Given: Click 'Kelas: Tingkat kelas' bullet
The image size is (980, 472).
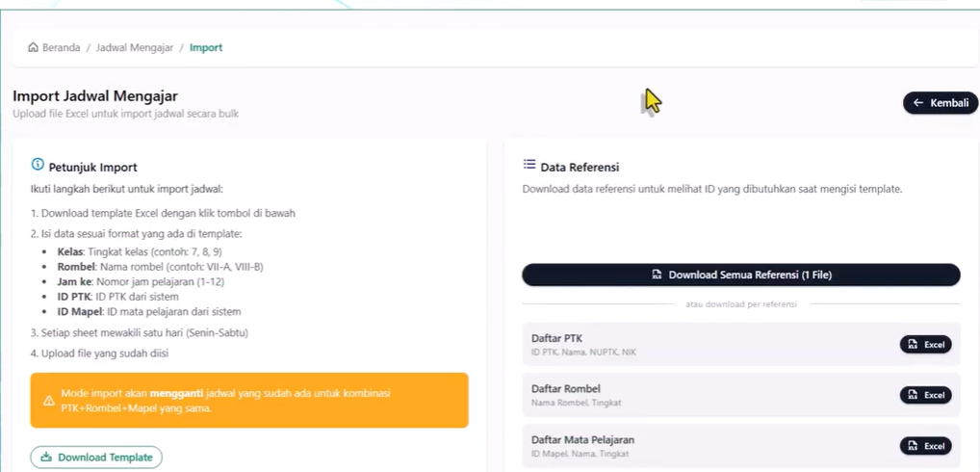Looking at the screenshot, I should coord(140,252).
